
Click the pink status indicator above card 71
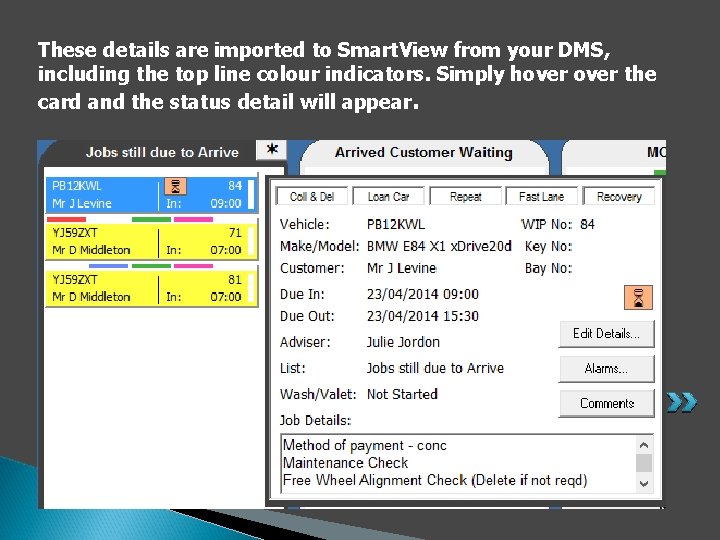pyautogui.click(x=193, y=219)
